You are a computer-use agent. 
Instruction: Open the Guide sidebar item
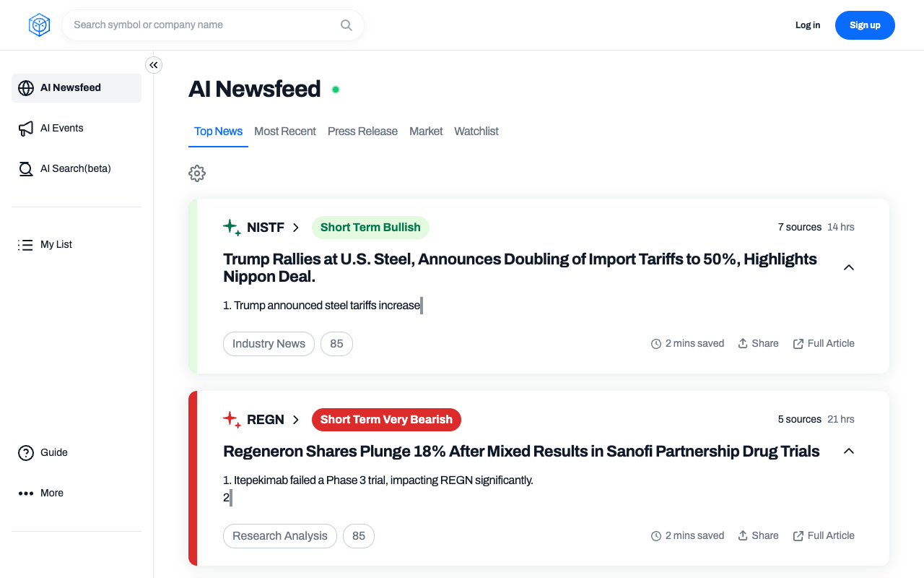pyautogui.click(x=77, y=453)
